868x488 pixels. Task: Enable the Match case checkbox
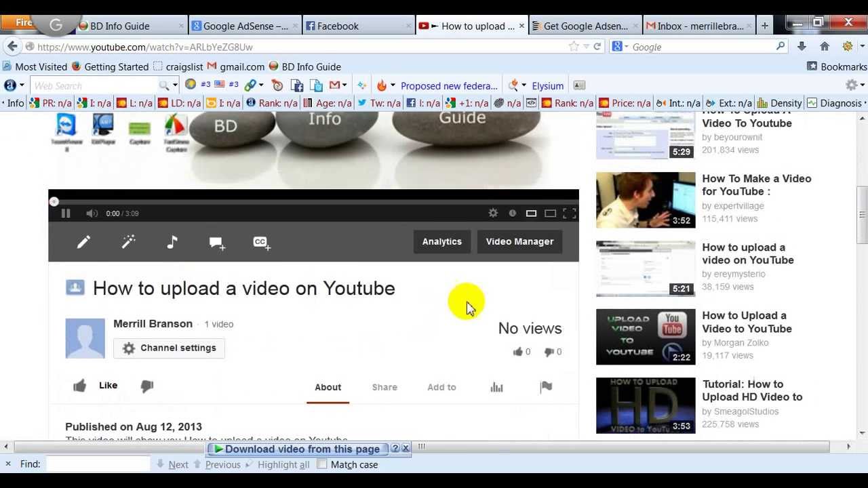[x=322, y=464]
